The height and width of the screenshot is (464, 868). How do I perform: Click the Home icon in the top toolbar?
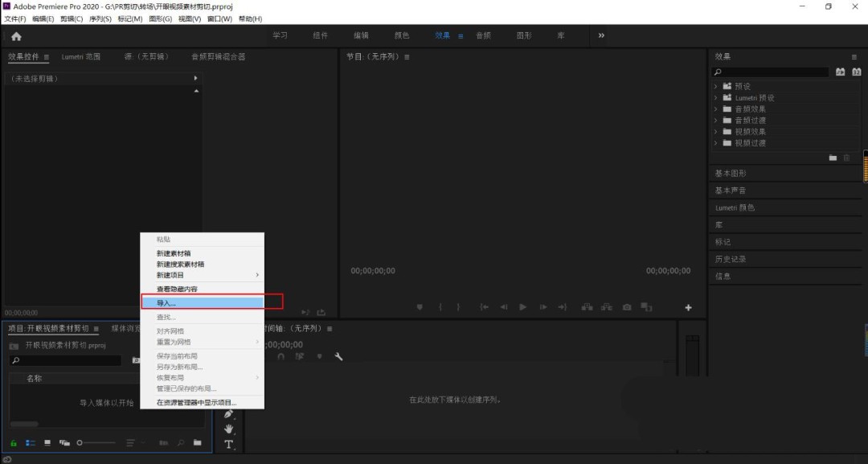[x=14, y=35]
